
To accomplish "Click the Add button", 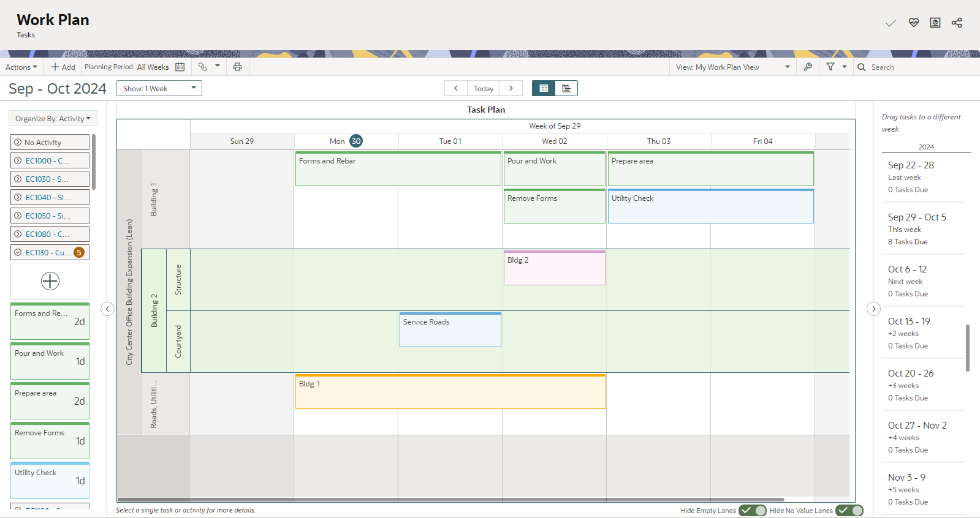I will [x=63, y=67].
